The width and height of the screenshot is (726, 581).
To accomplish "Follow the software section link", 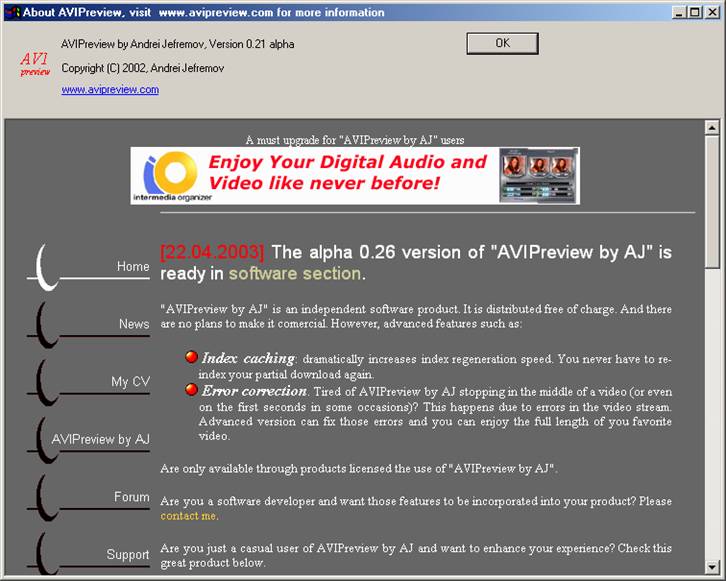I will (x=294, y=274).
